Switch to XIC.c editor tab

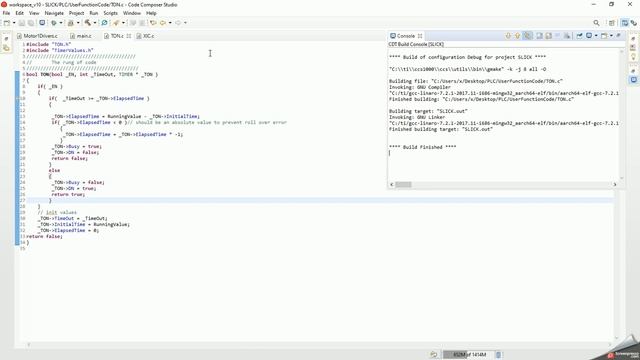click(145, 36)
